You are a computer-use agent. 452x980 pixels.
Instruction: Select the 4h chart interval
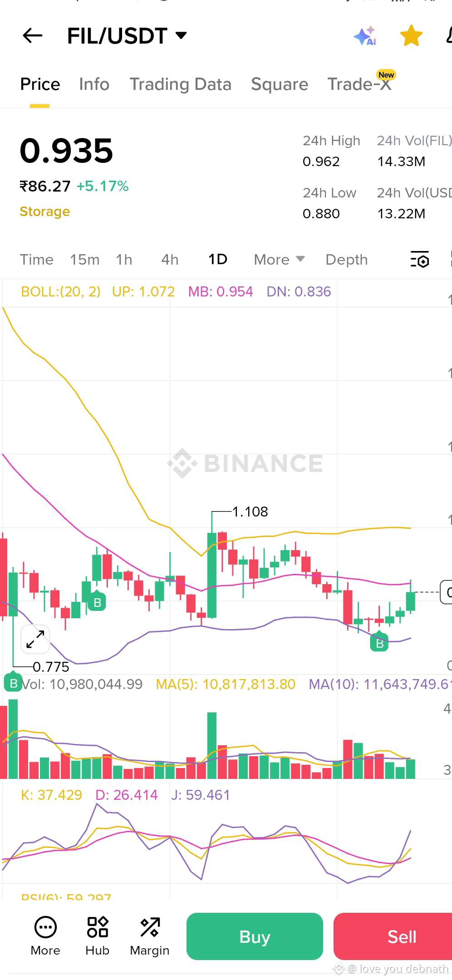(170, 260)
